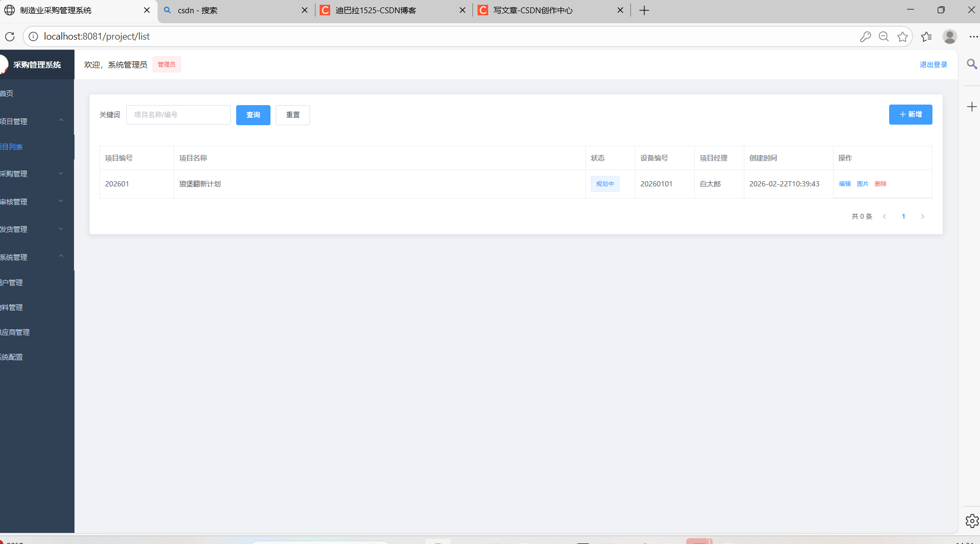The width and height of the screenshot is (980, 544).
Task: Go to 首页 in the sidebar
Action: [x=37, y=93]
